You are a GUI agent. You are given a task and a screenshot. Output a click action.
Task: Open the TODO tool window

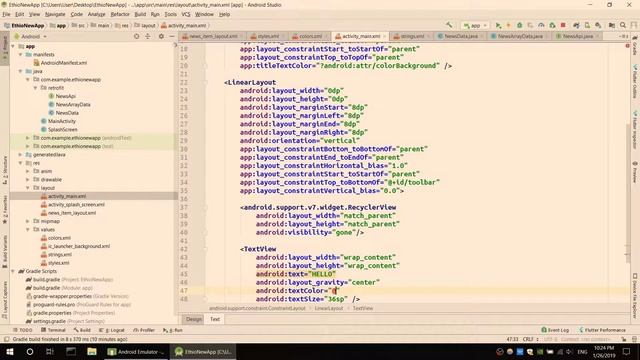(22, 330)
